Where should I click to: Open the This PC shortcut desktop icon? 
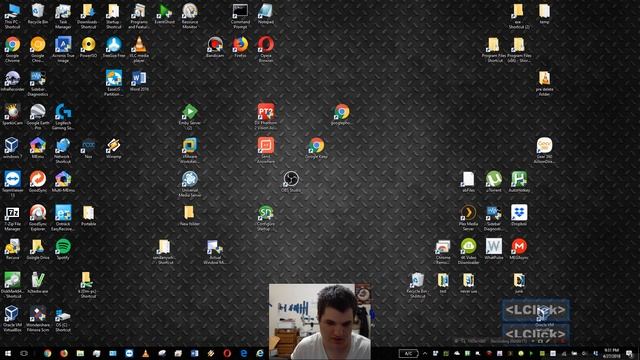[12, 16]
